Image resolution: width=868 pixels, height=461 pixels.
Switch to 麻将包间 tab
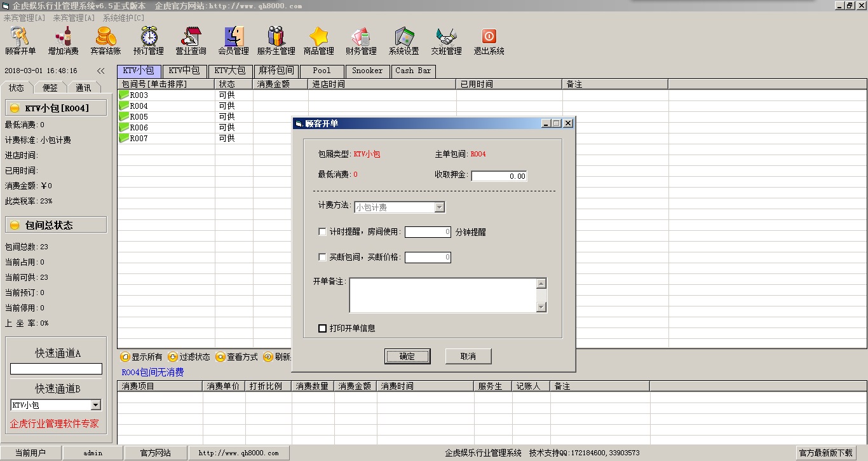click(x=276, y=71)
